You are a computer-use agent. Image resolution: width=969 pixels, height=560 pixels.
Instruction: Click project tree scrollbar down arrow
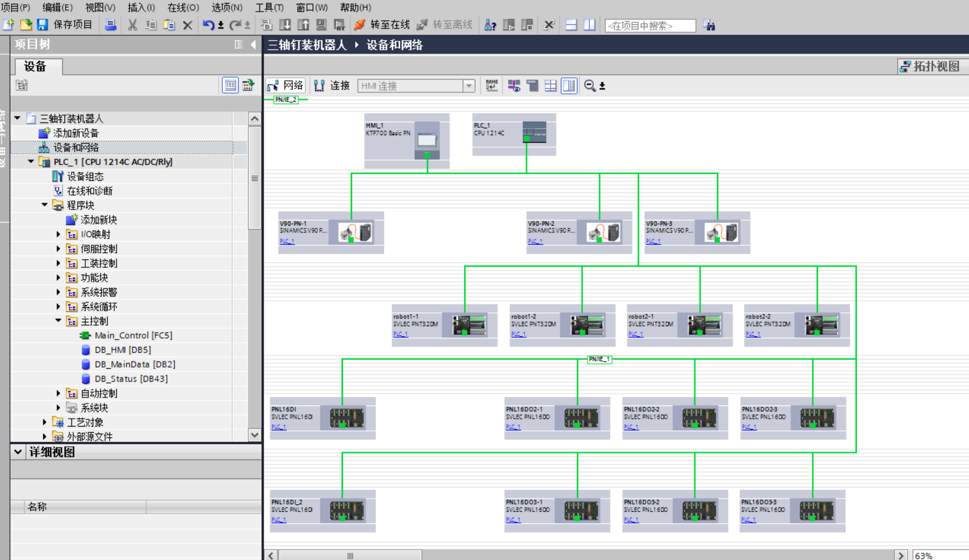click(x=255, y=435)
